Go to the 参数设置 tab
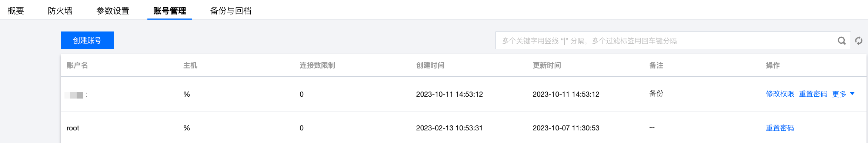This screenshot has height=143, width=868. 113,11
